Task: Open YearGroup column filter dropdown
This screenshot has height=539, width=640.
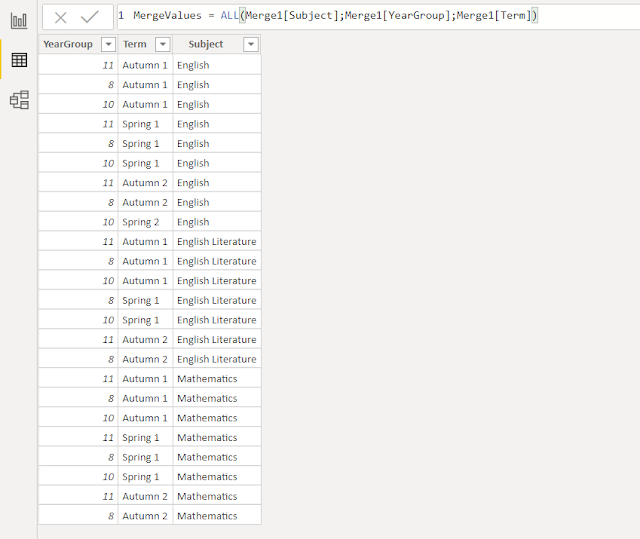Action: (x=108, y=44)
